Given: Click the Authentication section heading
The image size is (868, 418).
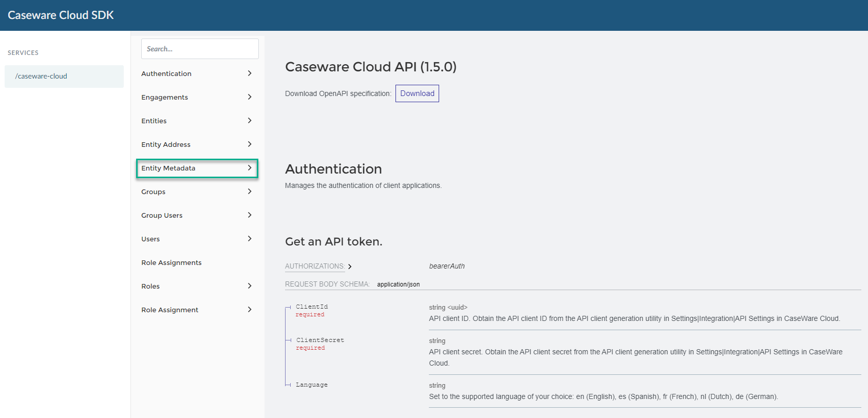Looking at the screenshot, I should [x=333, y=169].
